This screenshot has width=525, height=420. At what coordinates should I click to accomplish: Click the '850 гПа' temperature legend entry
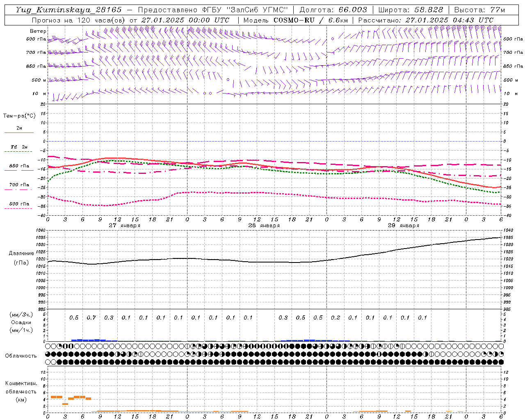click(x=19, y=166)
